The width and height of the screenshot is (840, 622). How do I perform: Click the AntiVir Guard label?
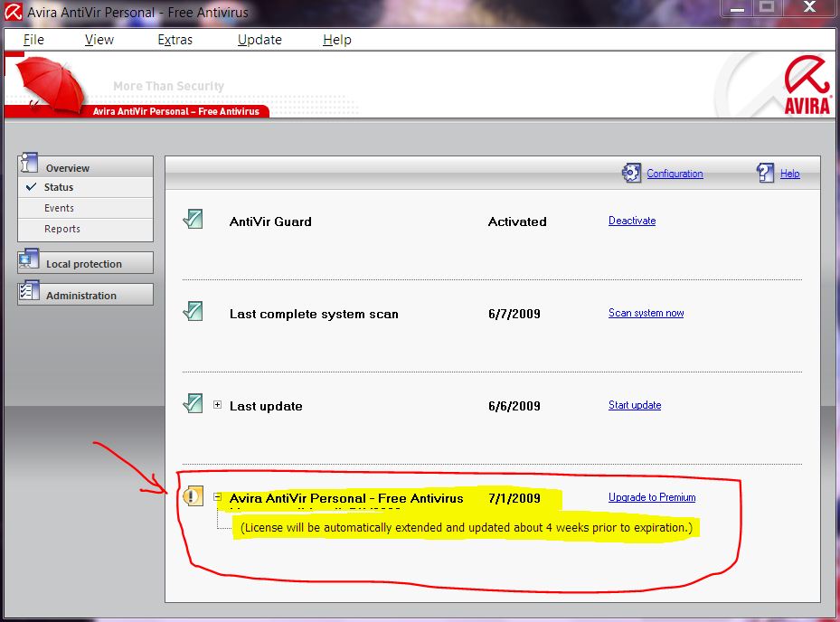pos(270,221)
